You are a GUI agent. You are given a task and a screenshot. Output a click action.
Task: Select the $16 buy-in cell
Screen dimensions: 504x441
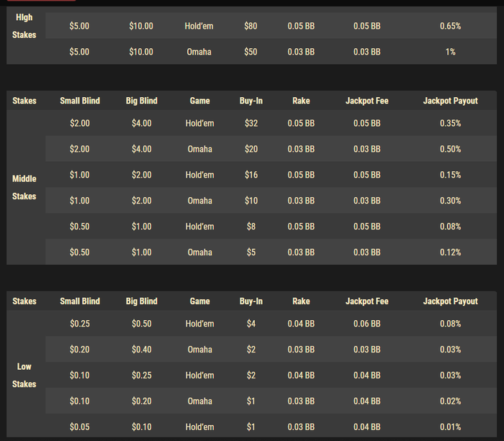(251, 175)
